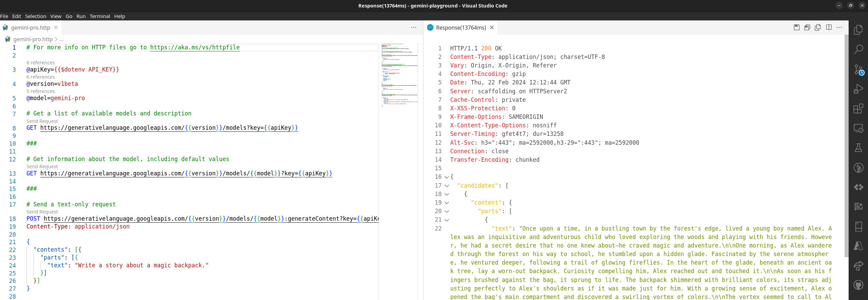Split the Response editor to the right
The image size is (868, 300).
point(829,28)
